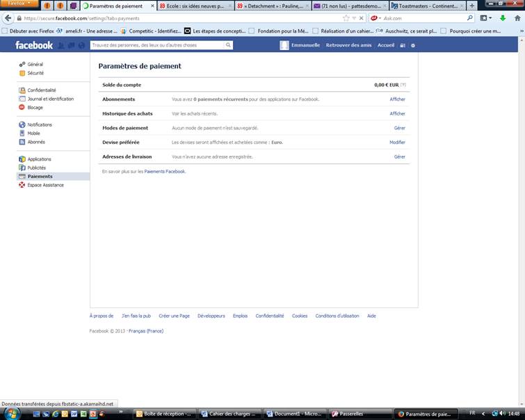Click the help icon beside 0,00 € EUR

(x=403, y=85)
